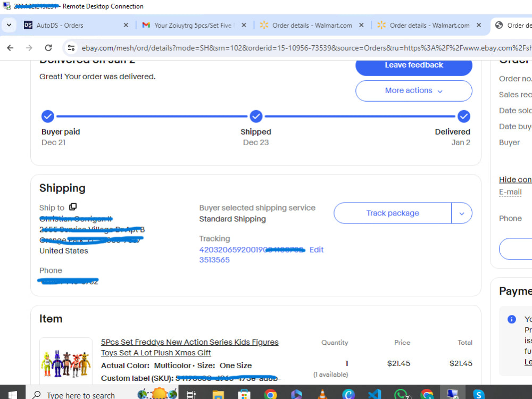This screenshot has width=532, height=399.
Task: Click the Gmail tab favicon
Action: coord(146,25)
